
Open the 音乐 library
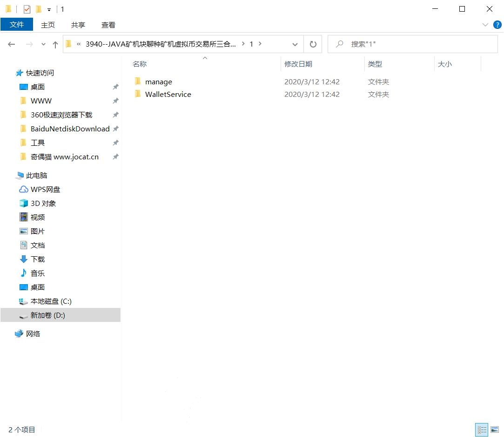(38, 273)
